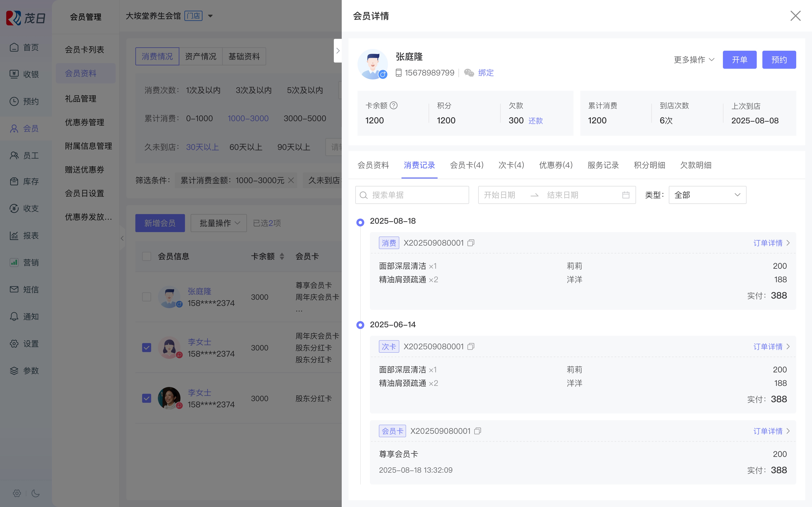Open the 类型 全部 dropdown
This screenshot has height=507, width=812.
(707, 195)
